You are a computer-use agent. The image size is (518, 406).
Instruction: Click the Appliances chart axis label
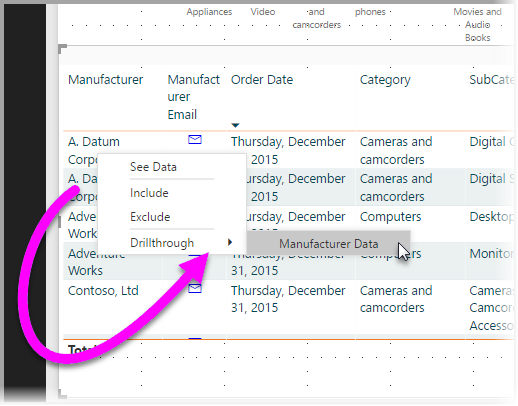[x=209, y=12]
